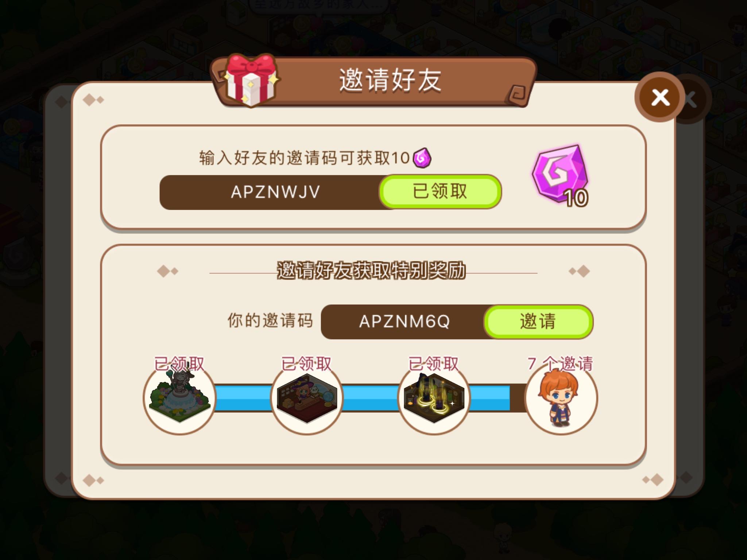Image resolution: width=747 pixels, height=560 pixels.
Task: Click the red gift box icon
Action: [252, 80]
